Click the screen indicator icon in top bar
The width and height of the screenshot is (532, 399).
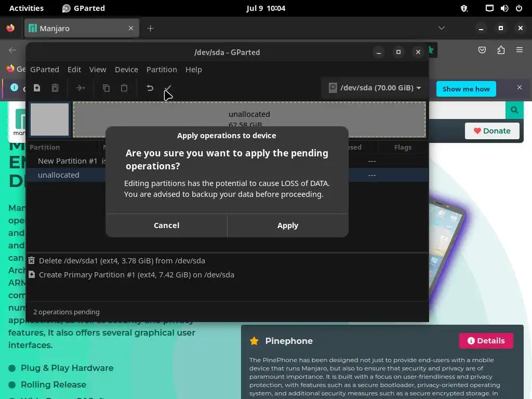point(489,8)
